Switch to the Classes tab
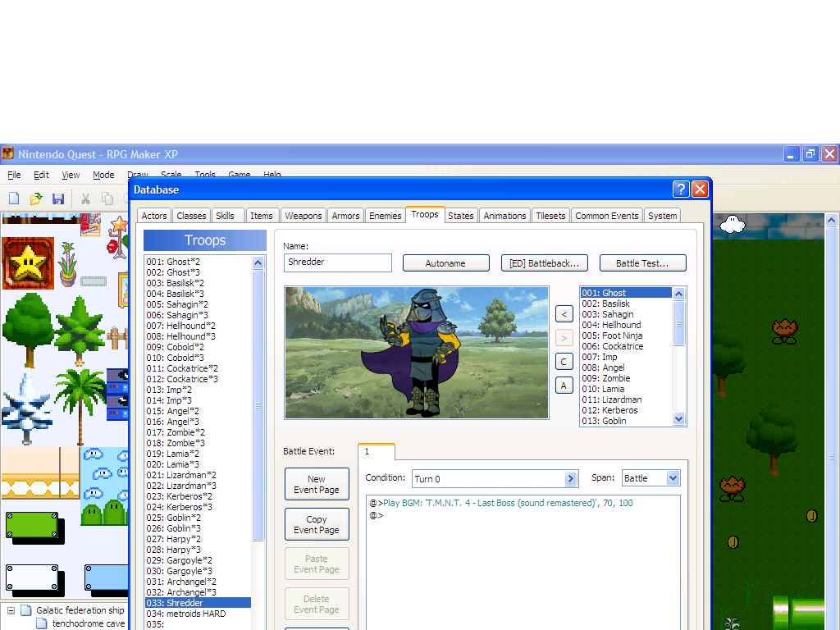 click(191, 216)
